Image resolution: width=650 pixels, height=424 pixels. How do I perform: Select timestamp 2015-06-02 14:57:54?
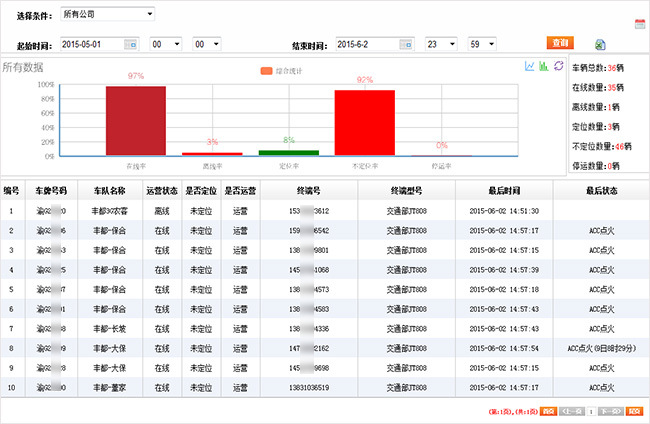tap(504, 348)
